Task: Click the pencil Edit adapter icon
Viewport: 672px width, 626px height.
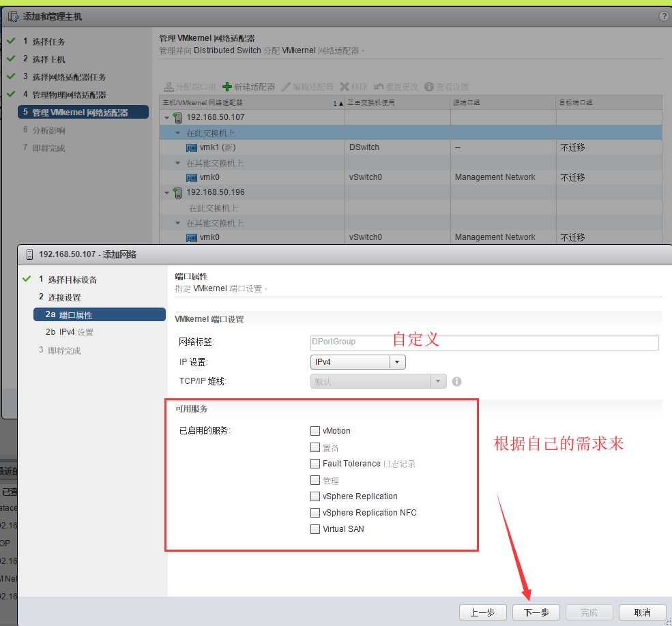Action: click(286, 87)
